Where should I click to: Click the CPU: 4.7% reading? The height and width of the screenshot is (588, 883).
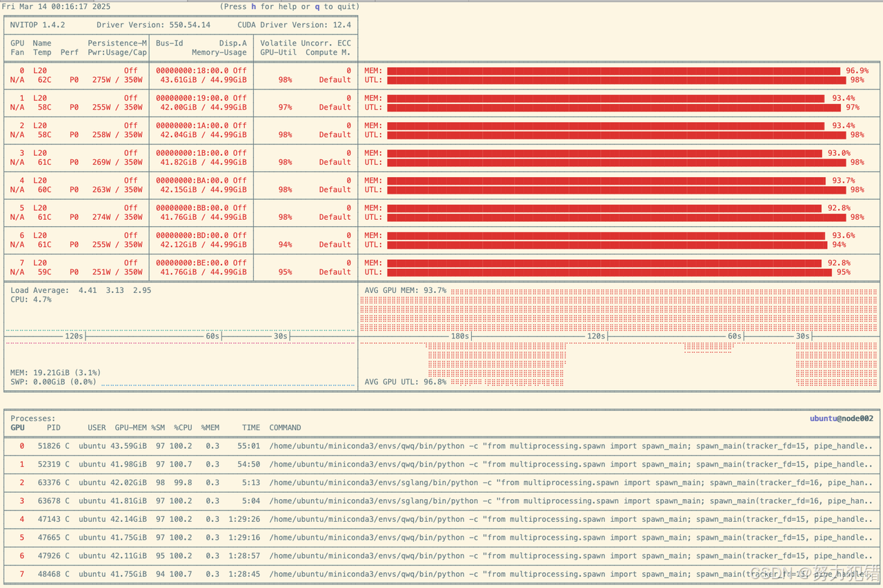[30, 299]
